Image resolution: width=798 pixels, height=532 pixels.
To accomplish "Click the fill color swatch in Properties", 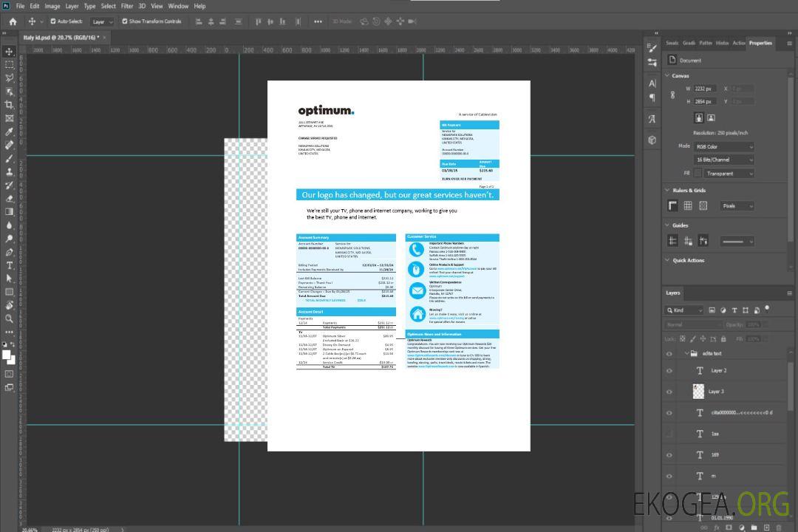I will [x=698, y=174].
